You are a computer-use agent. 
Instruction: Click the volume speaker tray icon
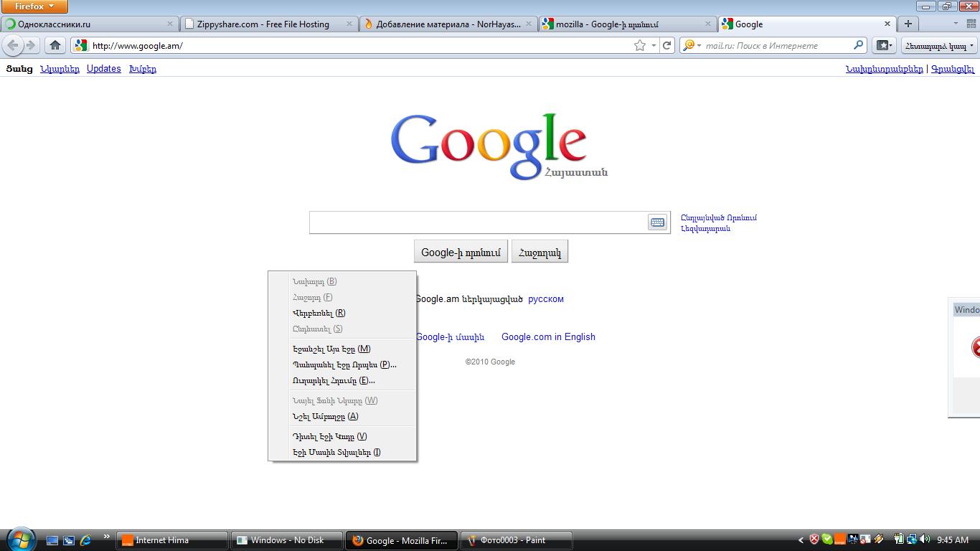point(924,540)
